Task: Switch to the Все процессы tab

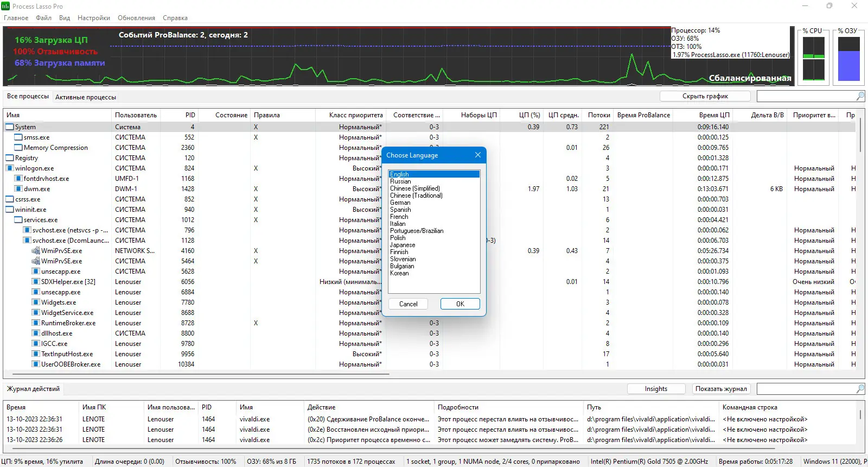Action: [28, 97]
